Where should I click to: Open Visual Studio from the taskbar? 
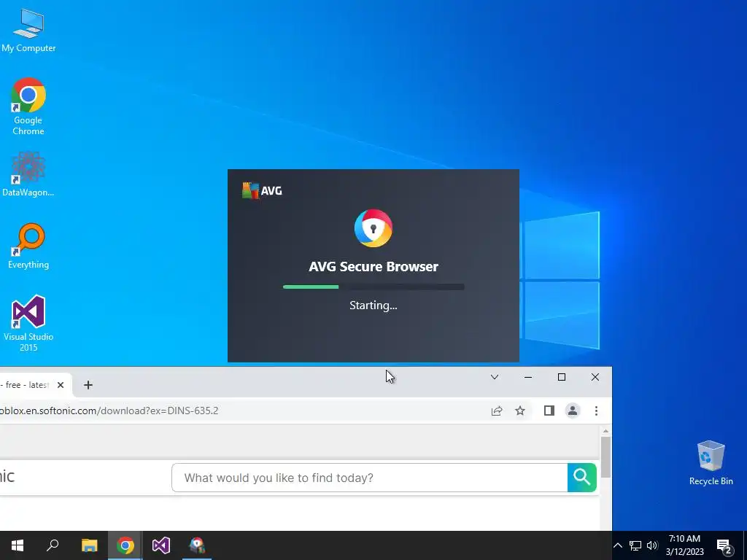pos(161,545)
